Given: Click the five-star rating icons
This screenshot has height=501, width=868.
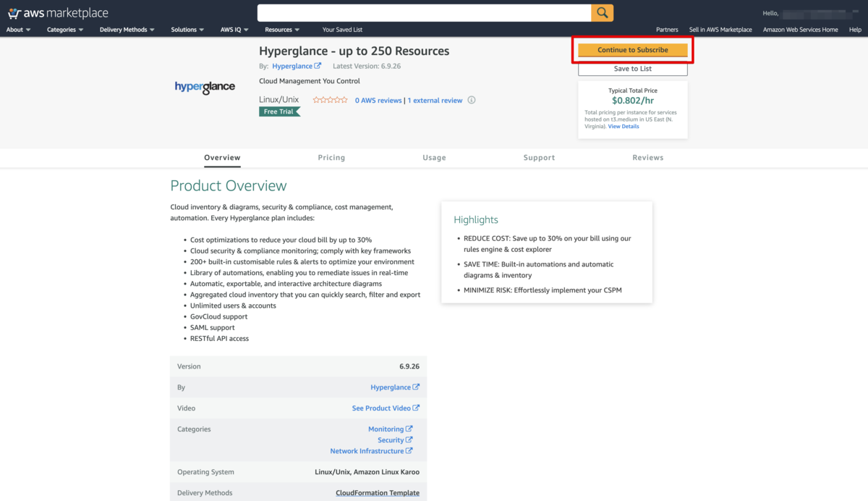Looking at the screenshot, I should pos(330,100).
